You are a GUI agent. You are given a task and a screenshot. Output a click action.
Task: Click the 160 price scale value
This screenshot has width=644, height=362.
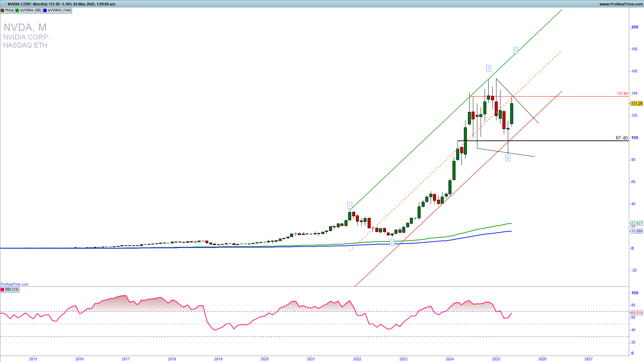tap(634, 71)
